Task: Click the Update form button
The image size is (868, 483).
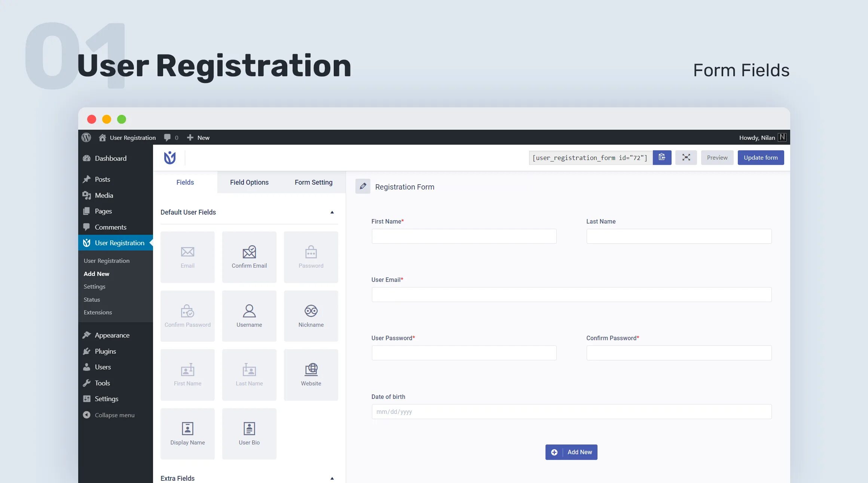Action: coord(761,157)
